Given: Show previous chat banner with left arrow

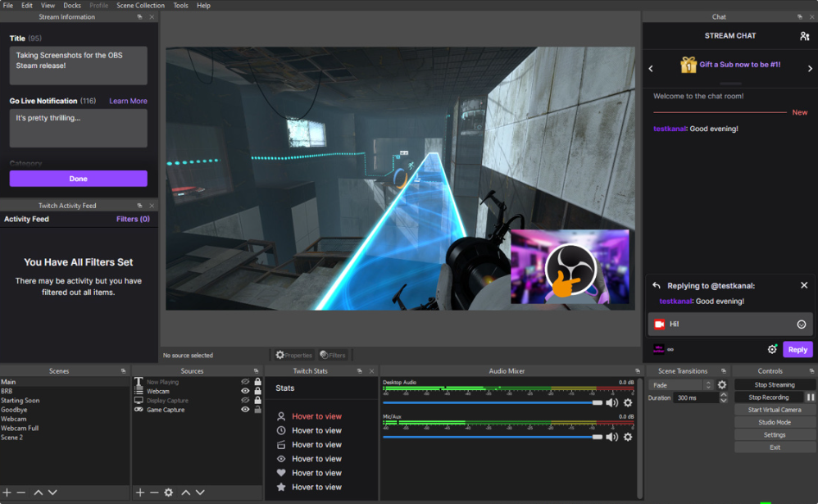Looking at the screenshot, I should click(x=651, y=68).
